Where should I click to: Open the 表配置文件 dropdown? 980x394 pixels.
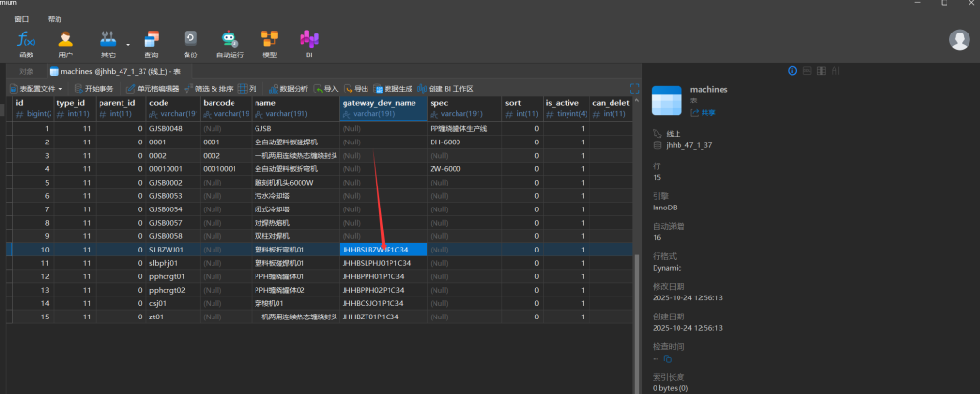[x=38, y=88]
